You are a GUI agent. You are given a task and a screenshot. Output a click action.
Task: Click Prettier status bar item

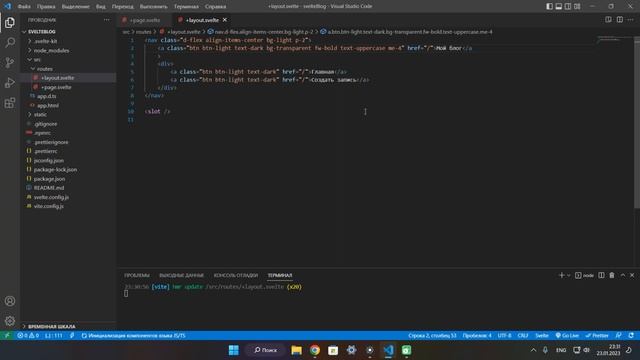click(597, 336)
